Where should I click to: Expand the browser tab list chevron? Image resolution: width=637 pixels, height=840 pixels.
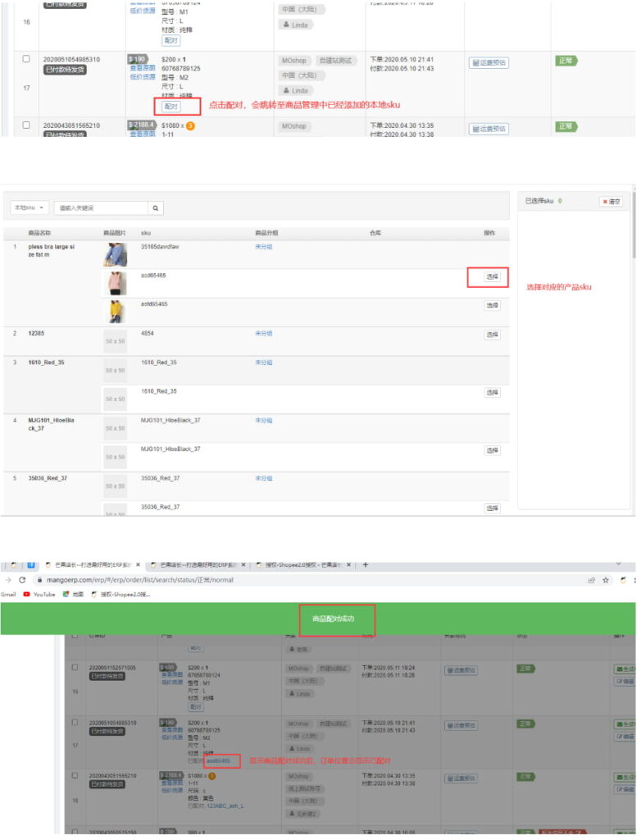pyautogui.click(x=617, y=564)
